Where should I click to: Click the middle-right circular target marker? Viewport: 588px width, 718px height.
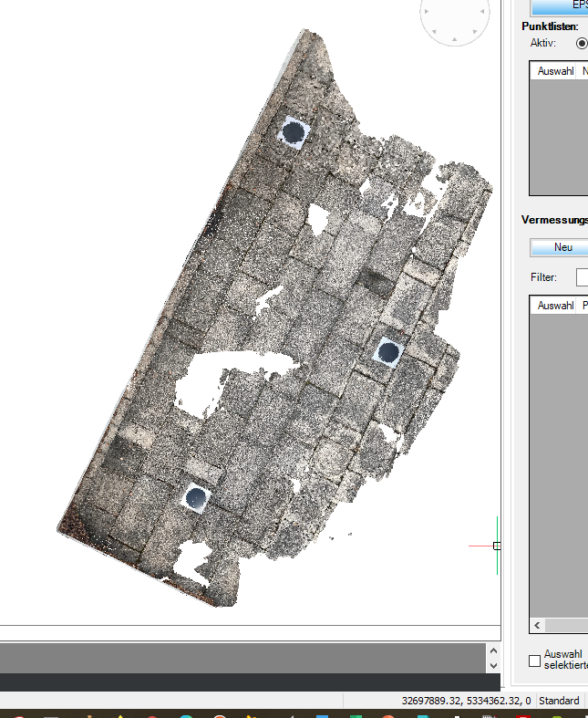[389, 350]
